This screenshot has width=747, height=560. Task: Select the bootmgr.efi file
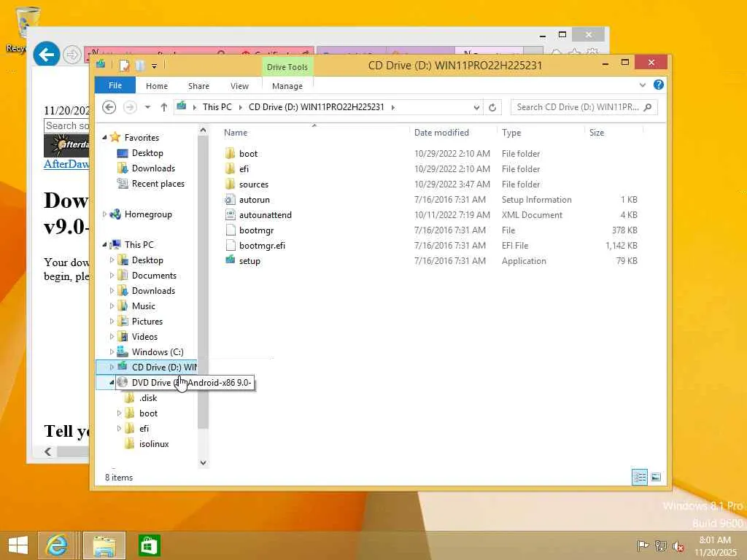coord(262,245)
